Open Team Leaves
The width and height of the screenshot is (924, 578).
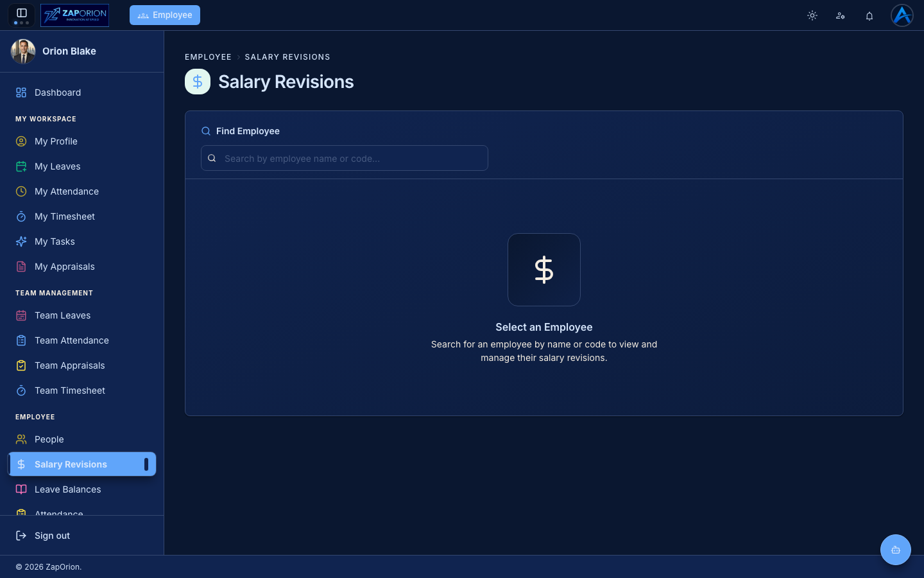pos(81,315)
